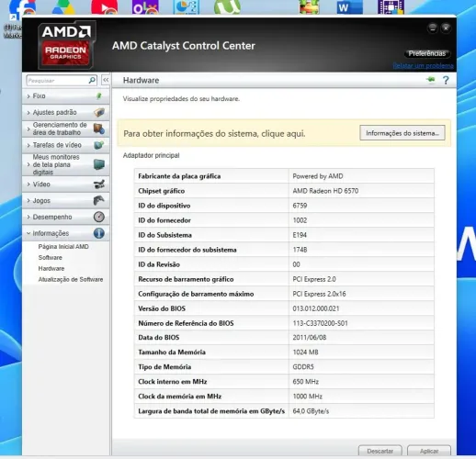
Task: Open help with the question mark icon
Action: pyautogui.click(x=446, y=80)
